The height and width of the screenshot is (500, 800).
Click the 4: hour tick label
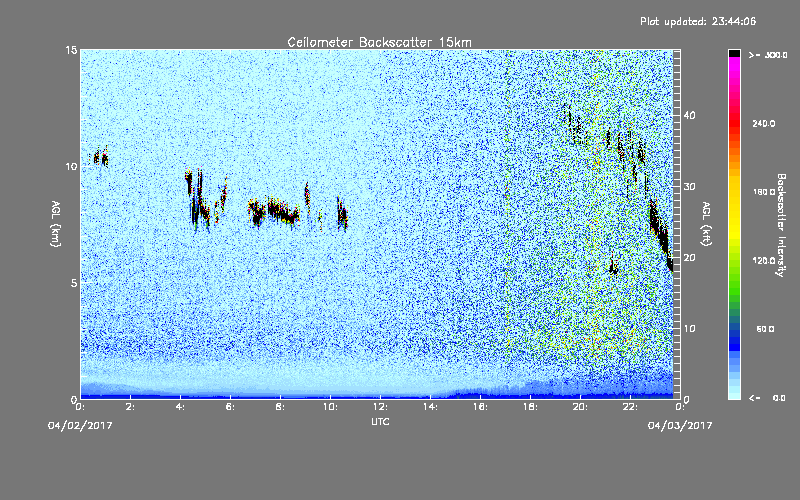(180, 407)
